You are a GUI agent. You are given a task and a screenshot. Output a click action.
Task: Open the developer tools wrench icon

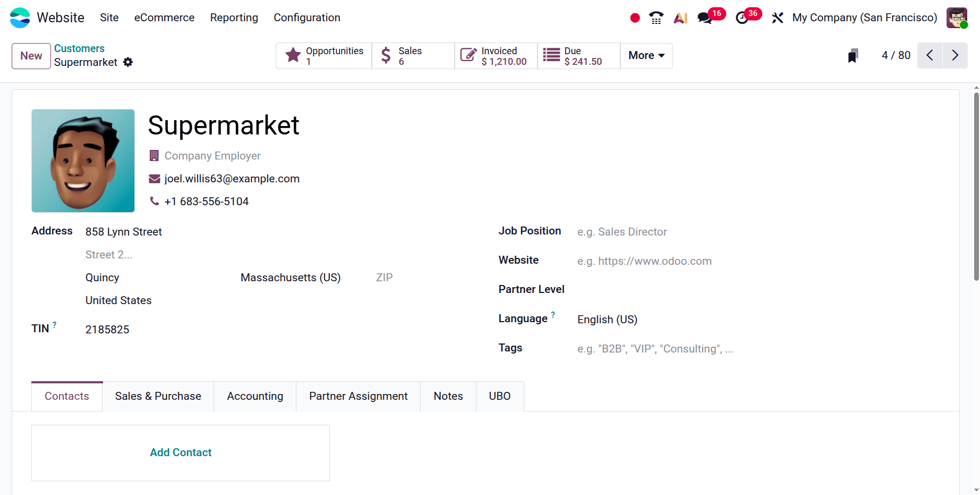click(778, 18)
